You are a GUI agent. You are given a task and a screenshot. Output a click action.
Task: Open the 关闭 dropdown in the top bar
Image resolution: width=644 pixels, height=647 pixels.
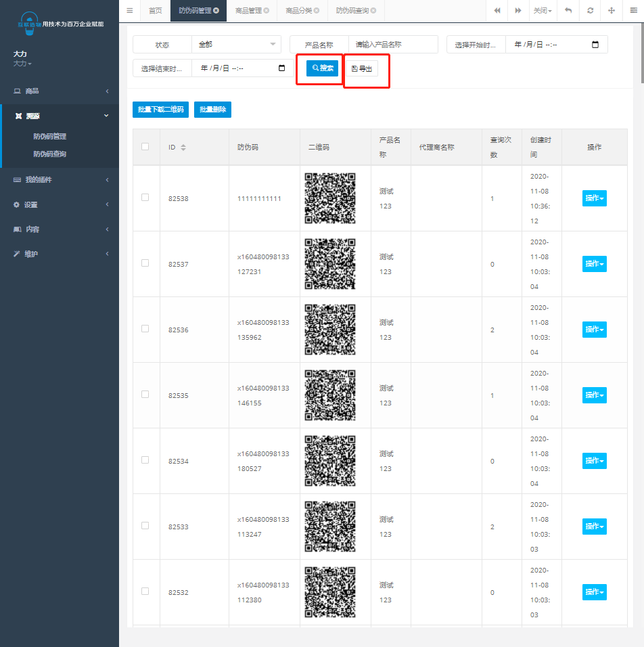click(543, 11)
